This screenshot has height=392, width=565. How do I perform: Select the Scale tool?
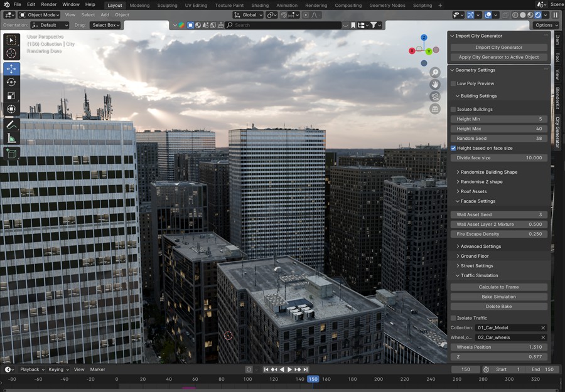click(11, 95)
